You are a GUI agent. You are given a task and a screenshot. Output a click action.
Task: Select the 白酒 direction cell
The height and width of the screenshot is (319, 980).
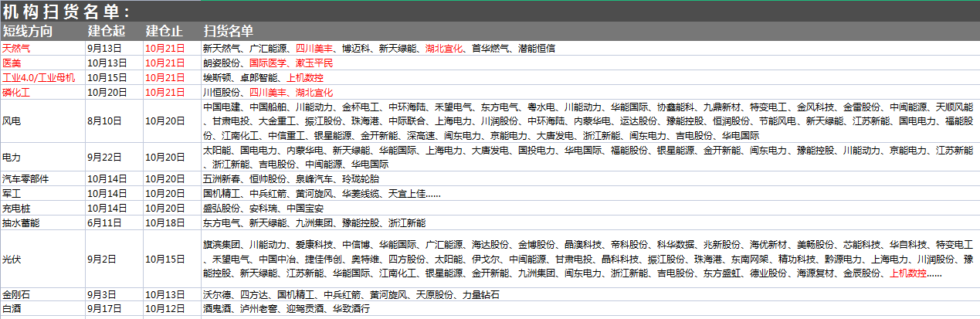pos(42,310)
